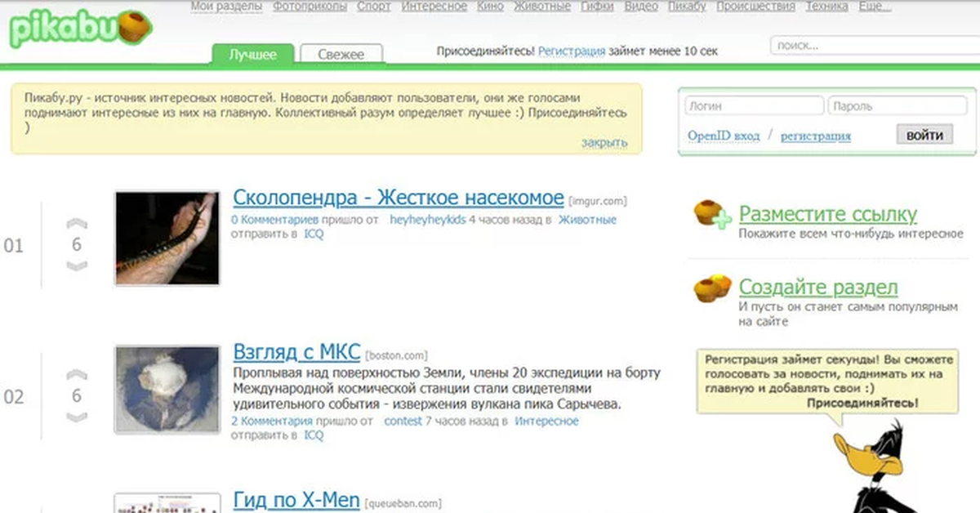This screenshot has height=513, width=980.
Task: Click the Пароль input field
Action: [x=897, y=106]
